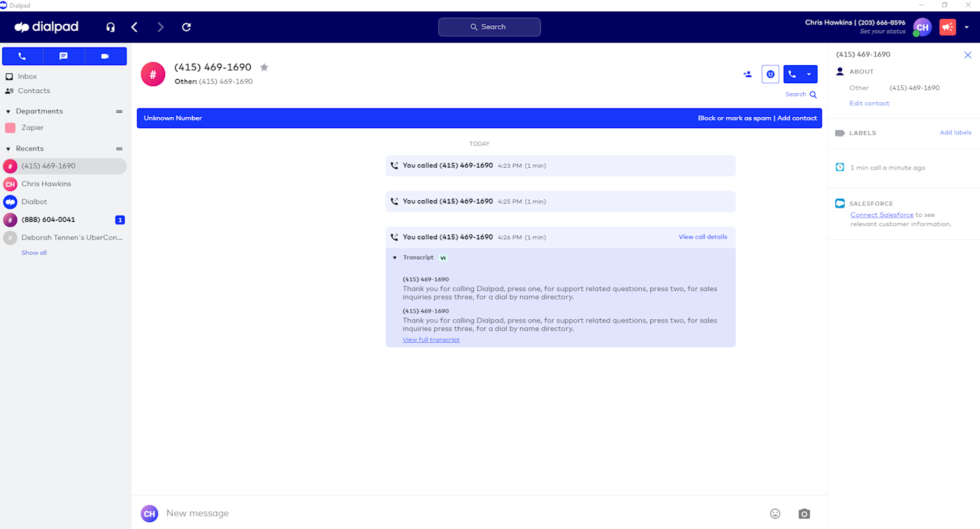Image resolution: width=980 pixels, height=529 pixels.
Task: Click the Labels tag icon
Action: tap(840, 133)
